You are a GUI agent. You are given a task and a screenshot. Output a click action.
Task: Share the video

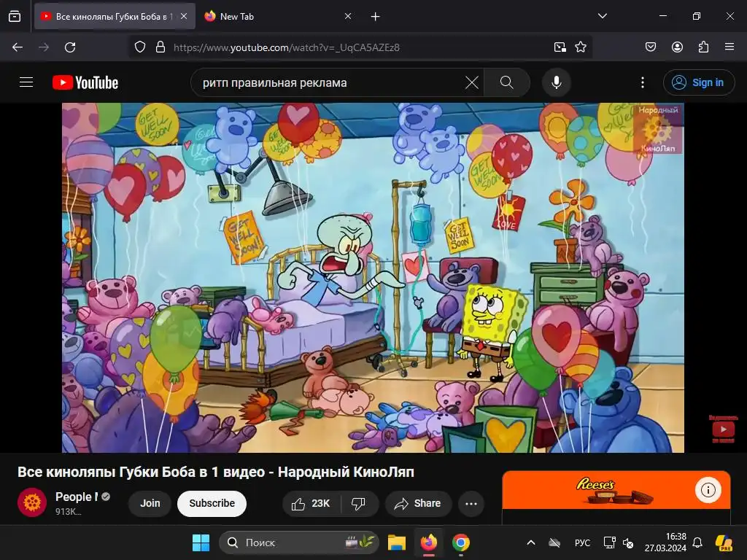pyautogui.click(x=418, y=503)
